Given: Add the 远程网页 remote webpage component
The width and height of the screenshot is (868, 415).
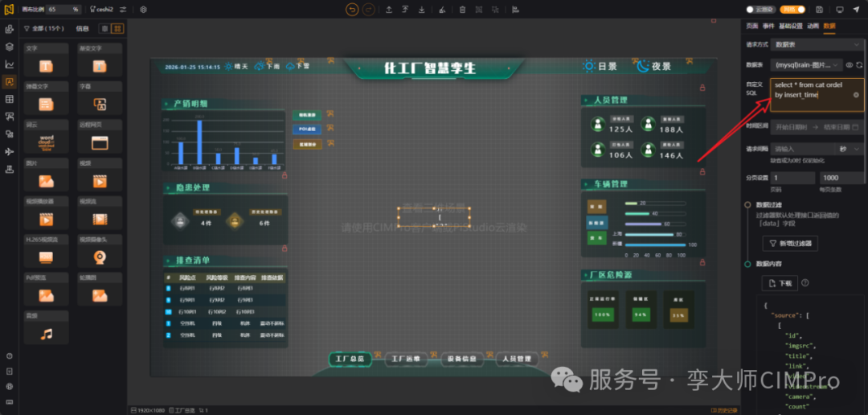Looking at the screenshot, I should click(x=100, y=136).
